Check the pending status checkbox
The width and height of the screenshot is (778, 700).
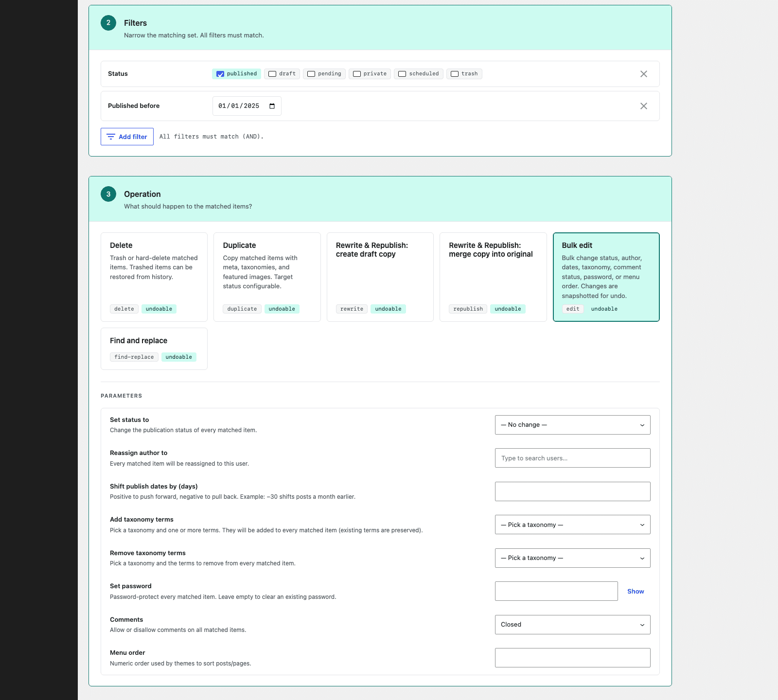point(311,74)
